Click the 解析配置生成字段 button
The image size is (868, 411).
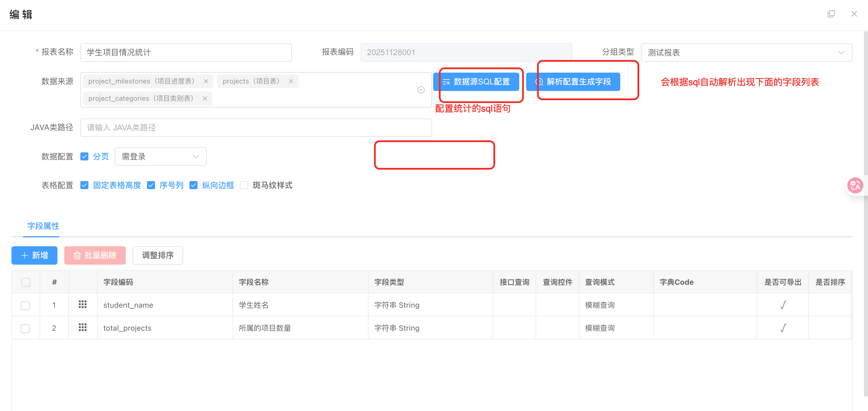[x=573, y=82]
